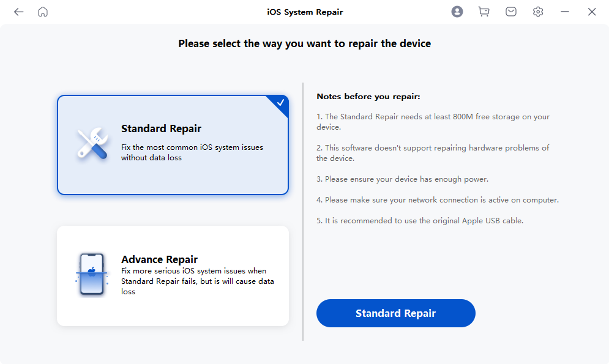Viewport: 609px width, 364px height.
Task: Click the iPhone icon for Advance Repair
Action: [x=92, y=275]
